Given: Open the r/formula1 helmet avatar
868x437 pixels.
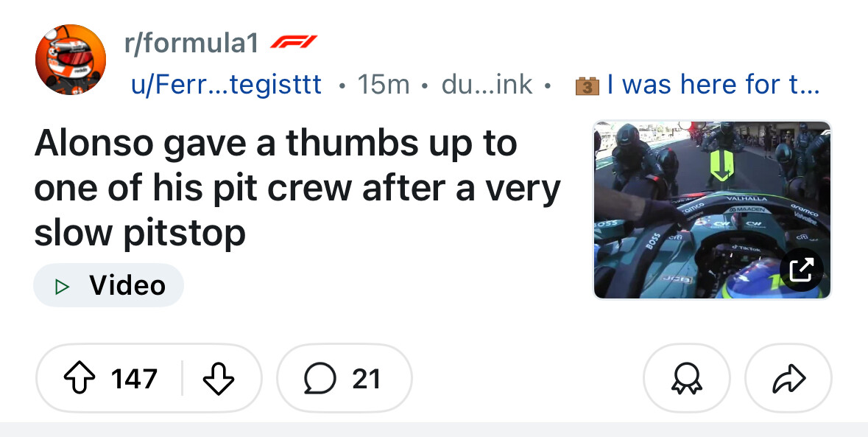Looking at the screenshot, I should pyautogui.click(x=71, y=60).
